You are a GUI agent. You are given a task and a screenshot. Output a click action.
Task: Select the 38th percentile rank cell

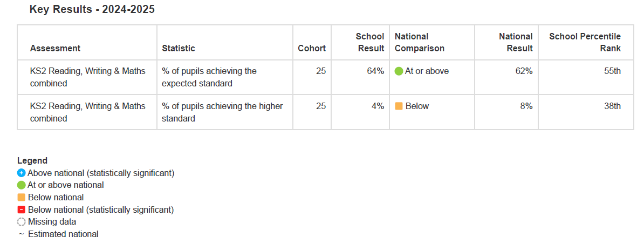(612, 106)
